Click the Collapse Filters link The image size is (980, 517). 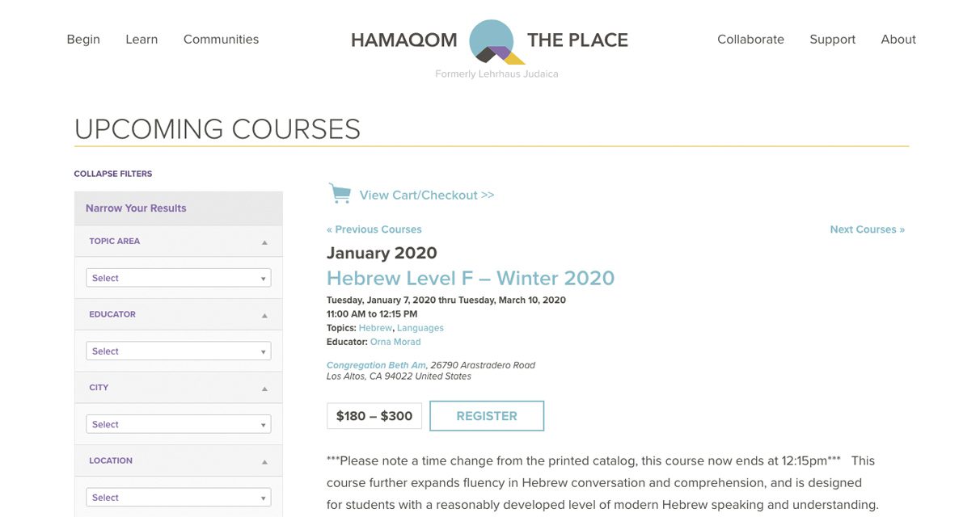click(x=113, y=174)
